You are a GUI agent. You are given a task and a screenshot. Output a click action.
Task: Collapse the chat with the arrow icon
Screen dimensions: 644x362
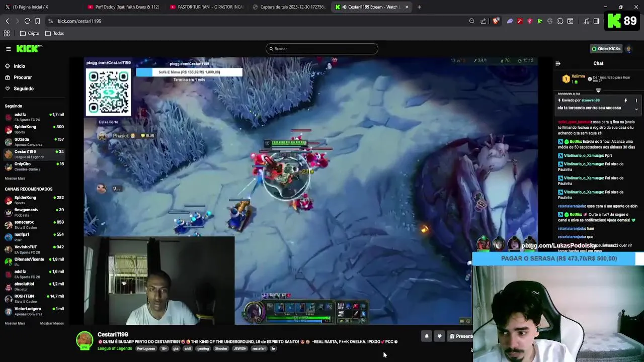tap(557, 63)
